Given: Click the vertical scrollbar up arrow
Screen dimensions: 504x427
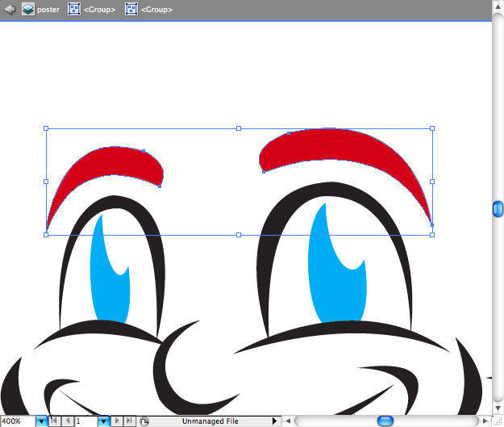Looking at the screenshot, I should pos(498,6).
